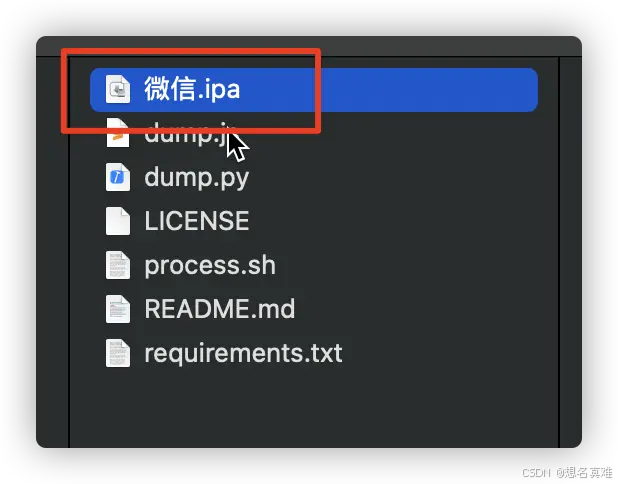Click the process.sh file icon
Screen dimensions: 618x484
118,265
